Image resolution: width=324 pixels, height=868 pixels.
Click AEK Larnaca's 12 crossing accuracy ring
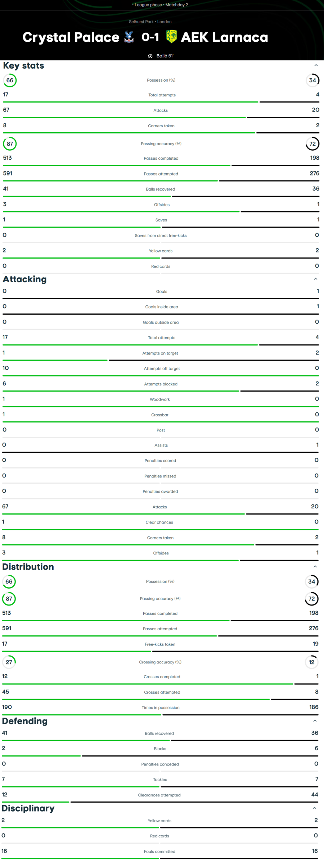click(x=312, y=662)
